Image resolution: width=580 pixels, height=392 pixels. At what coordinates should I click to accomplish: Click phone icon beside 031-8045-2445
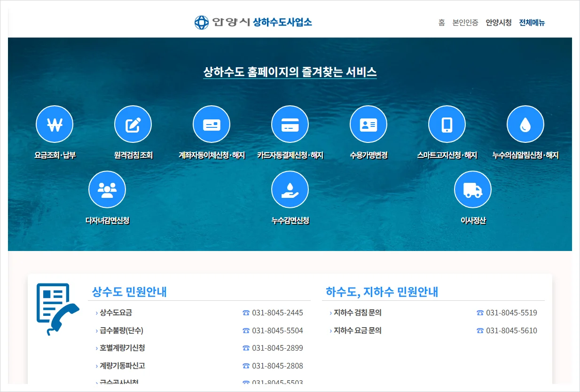(246, 313)
